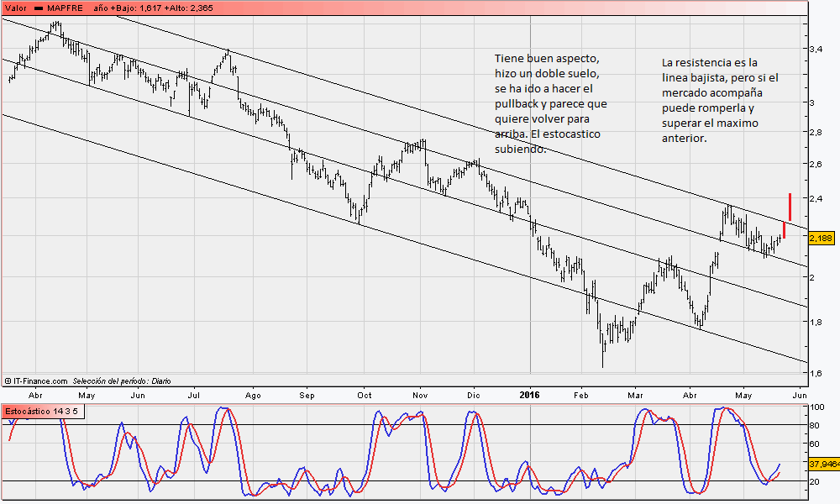Click the taller red projection line
This screenshot has height=504, width=840.
click(790, 207)
